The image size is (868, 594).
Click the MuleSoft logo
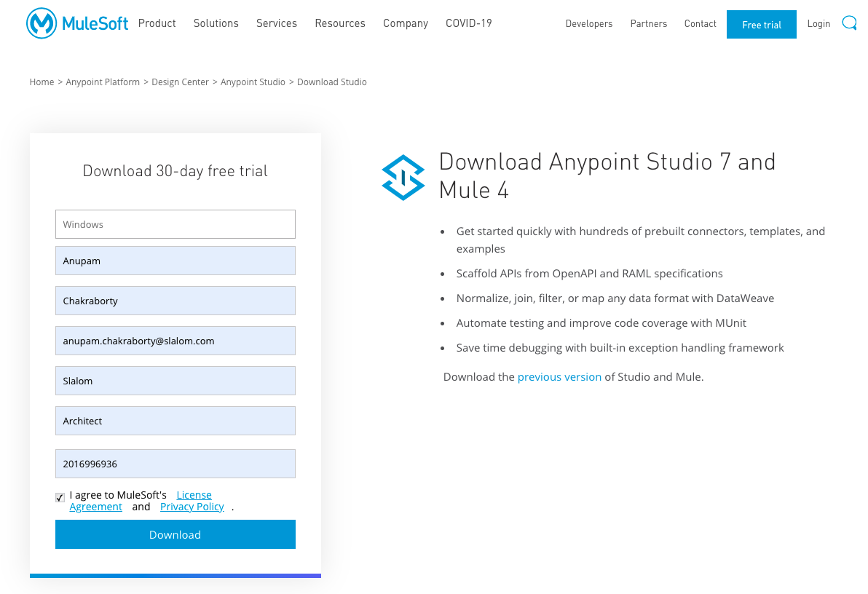click(x=76, y=23)
